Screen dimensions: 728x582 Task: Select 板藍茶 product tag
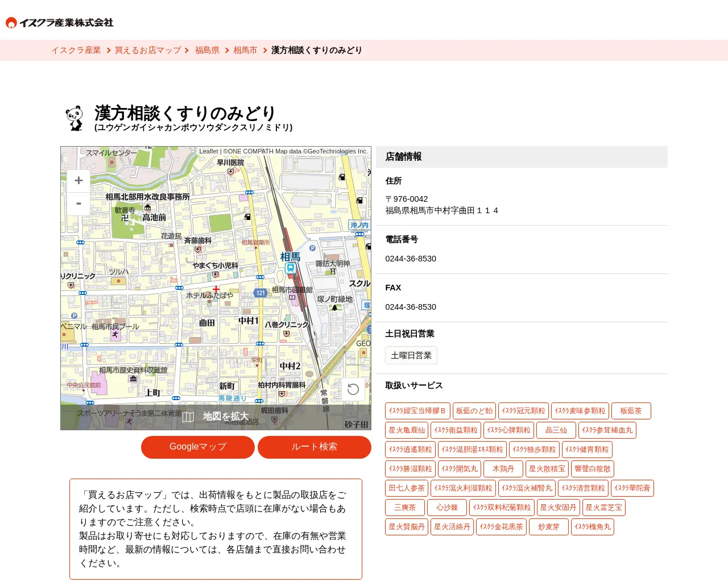(631, 411)
